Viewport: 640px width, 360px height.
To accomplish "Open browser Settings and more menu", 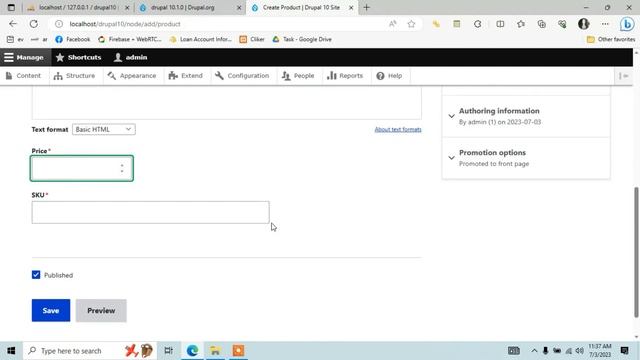I will 605,24.
